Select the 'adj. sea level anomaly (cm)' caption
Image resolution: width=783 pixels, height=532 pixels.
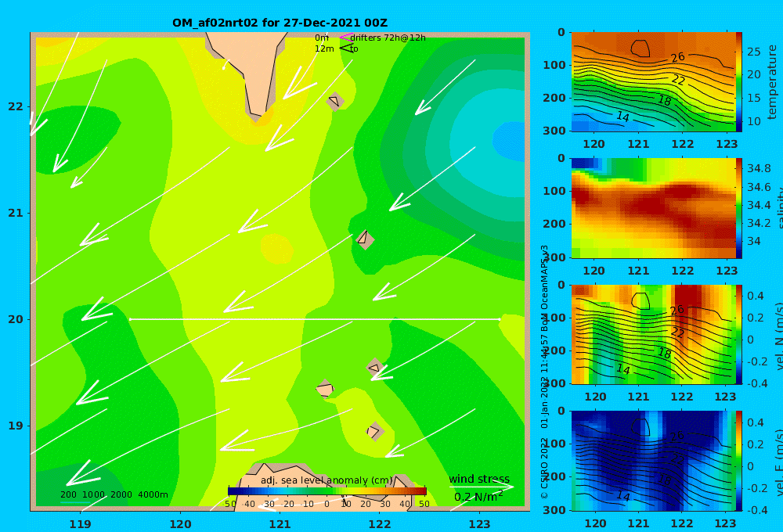(x=327, y=480)
